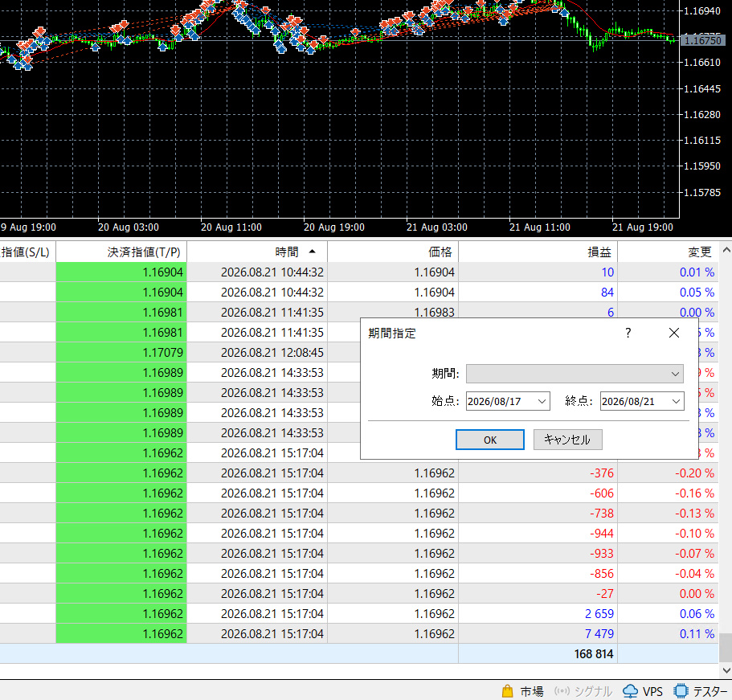
Task: Click the change value -0.20 %
Action: [x=695, y=473]
